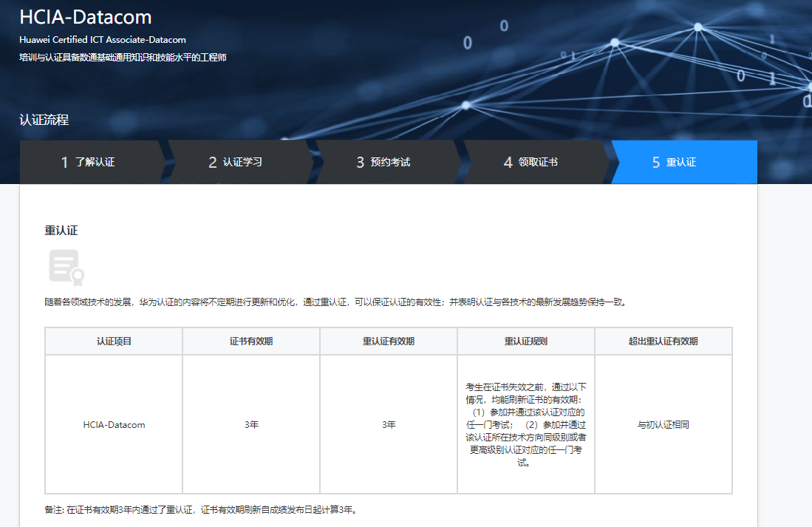This screenshot has width=812, height=527.
Task: Click the 与初认证相同 table cell
Action: (x=663, y=424)
